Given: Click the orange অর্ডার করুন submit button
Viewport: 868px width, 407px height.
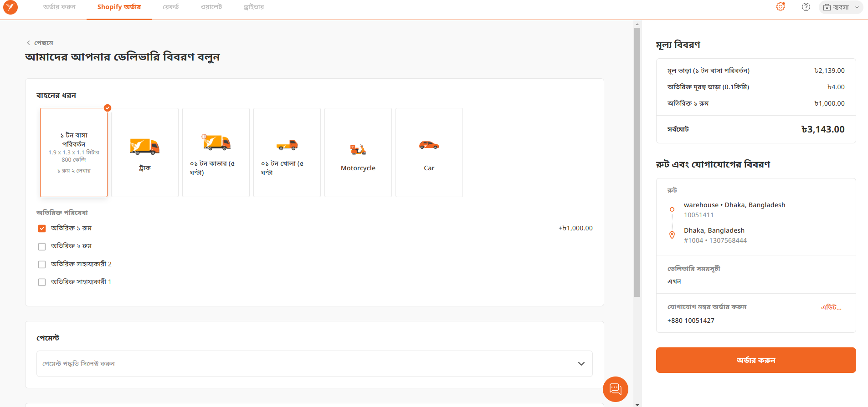Looking at the screenshot, I should (756, 360).
